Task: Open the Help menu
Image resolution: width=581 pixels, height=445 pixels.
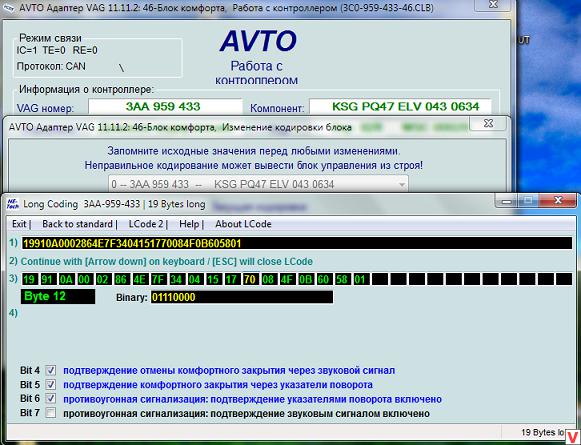Action: point(189,224)
